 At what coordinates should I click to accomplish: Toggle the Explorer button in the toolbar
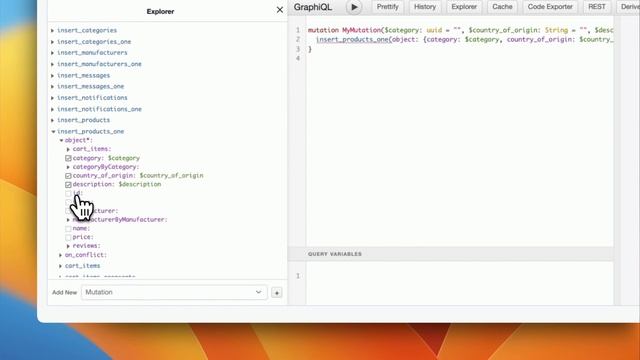464,7
